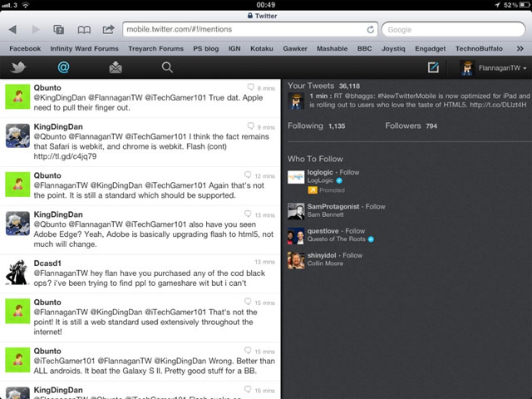Tap Promoted arrow icon under loglogic

point(313,190)
